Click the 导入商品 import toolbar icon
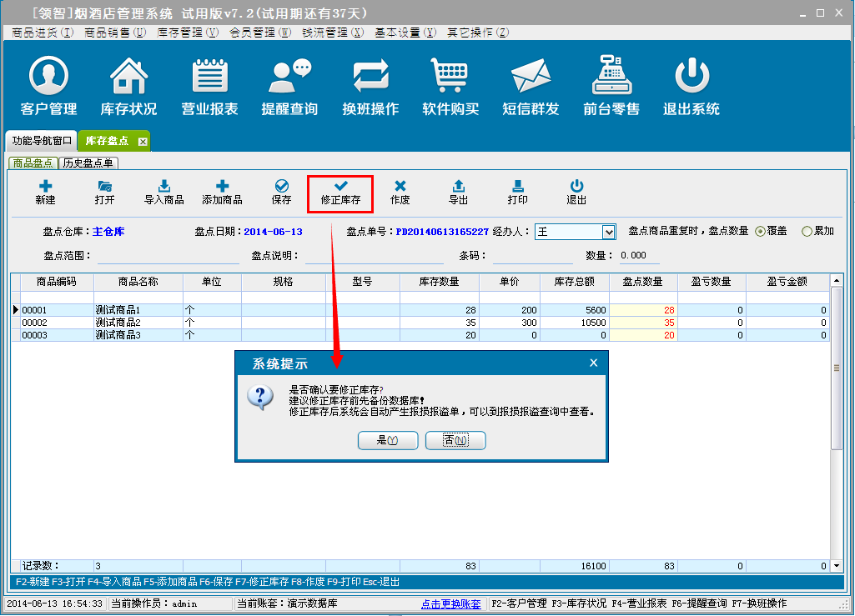This screenshot has height=616, width=855. (164, 193)
